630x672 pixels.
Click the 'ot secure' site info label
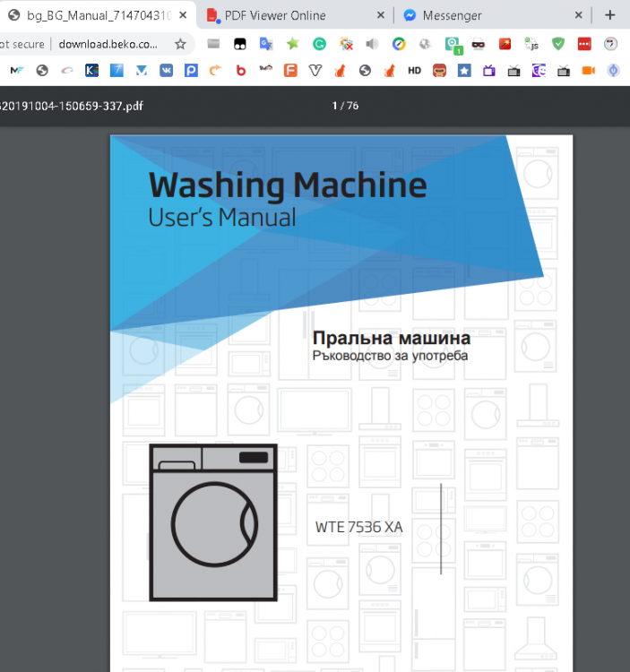pos(22,44)
